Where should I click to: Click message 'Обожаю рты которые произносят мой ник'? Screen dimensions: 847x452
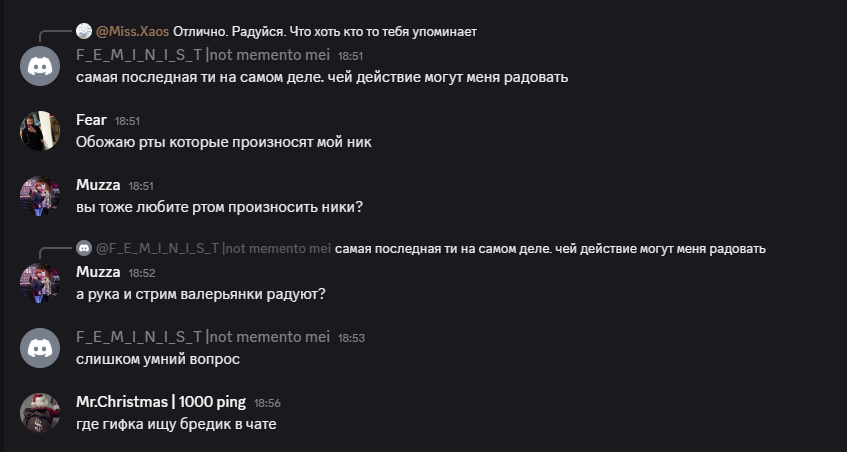[x=224, y=143]
